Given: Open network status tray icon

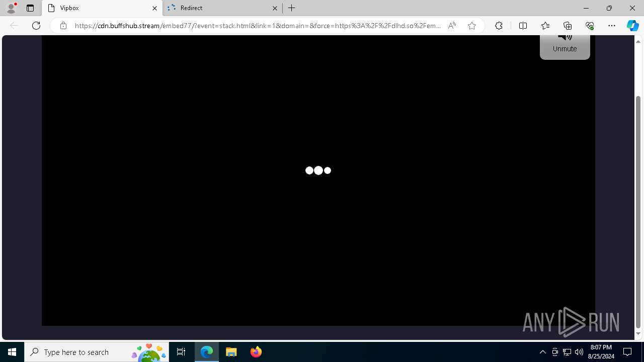Looking at the screenshot, I should [x=567, y=352].
